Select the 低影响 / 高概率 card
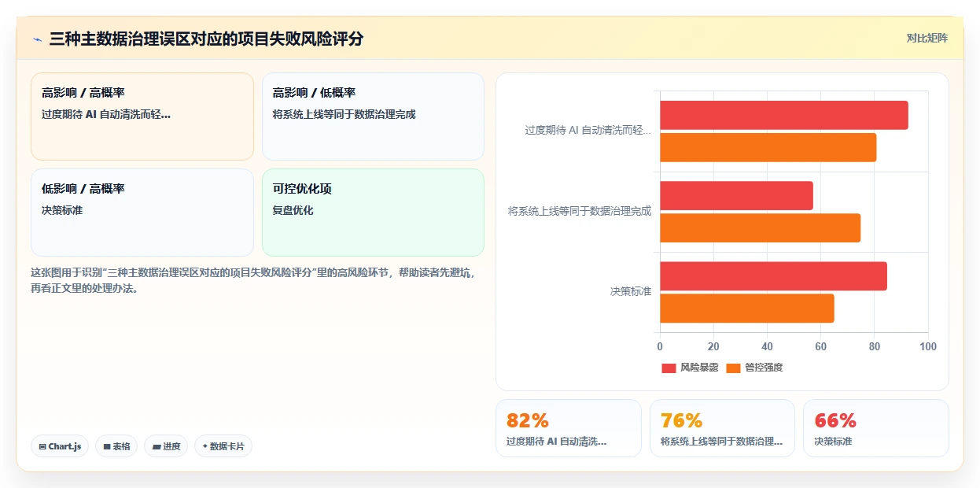The width and height of the screenshot is (980, 488). coord(142,213)
